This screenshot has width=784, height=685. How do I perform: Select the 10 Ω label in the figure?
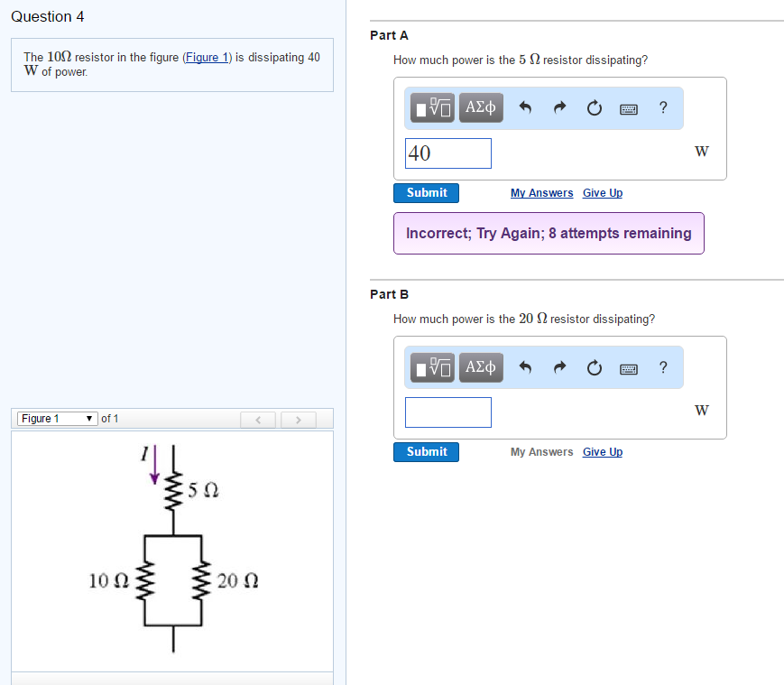coord(108,581)
